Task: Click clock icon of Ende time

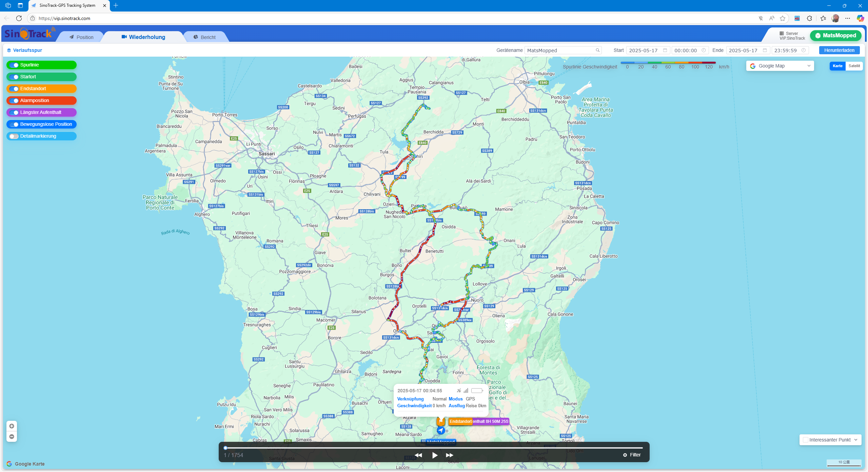Action: (x=803, y=50)
